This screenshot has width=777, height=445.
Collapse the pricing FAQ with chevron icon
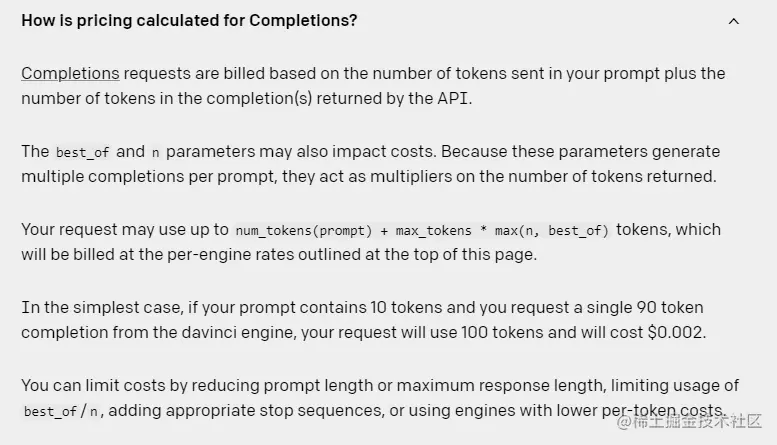point(733,21)
